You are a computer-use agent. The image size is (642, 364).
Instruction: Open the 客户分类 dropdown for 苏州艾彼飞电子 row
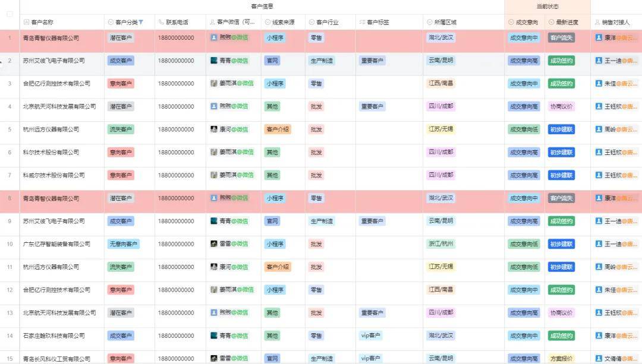tap(122, 60)
